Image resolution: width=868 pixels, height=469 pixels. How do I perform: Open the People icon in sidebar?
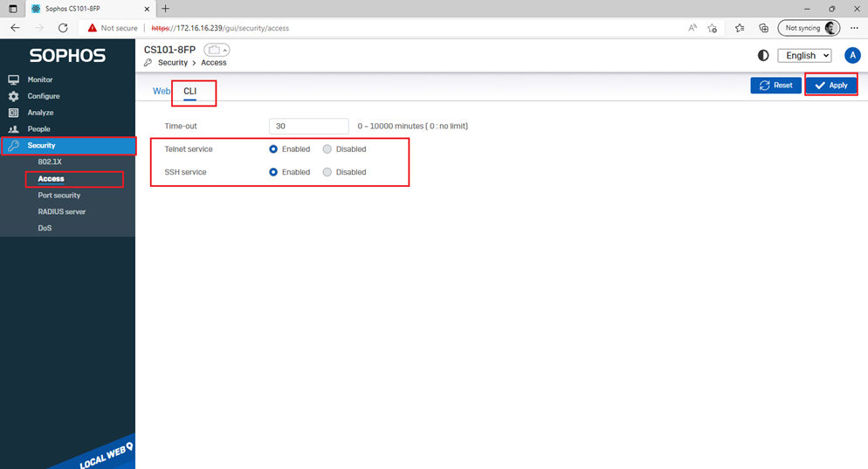point(13,129)
